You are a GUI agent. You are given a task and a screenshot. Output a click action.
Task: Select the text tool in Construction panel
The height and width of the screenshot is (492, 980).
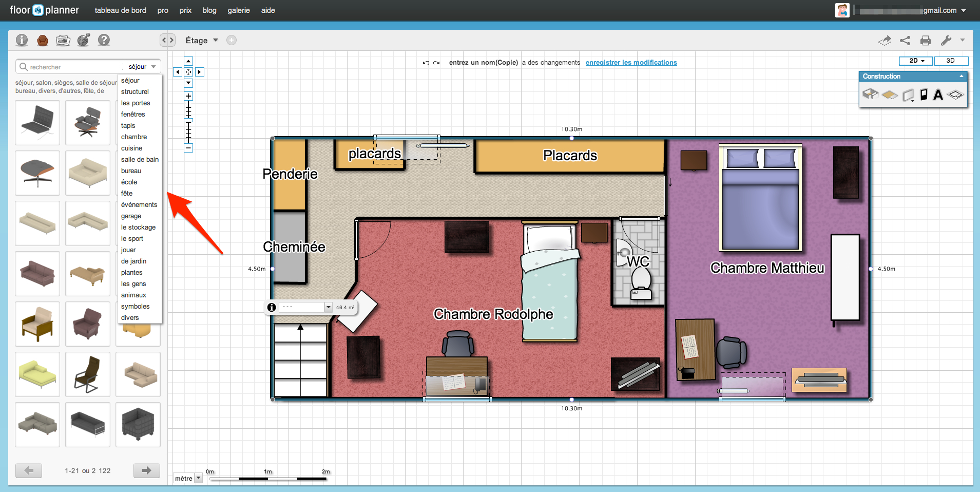coord(938,94)
